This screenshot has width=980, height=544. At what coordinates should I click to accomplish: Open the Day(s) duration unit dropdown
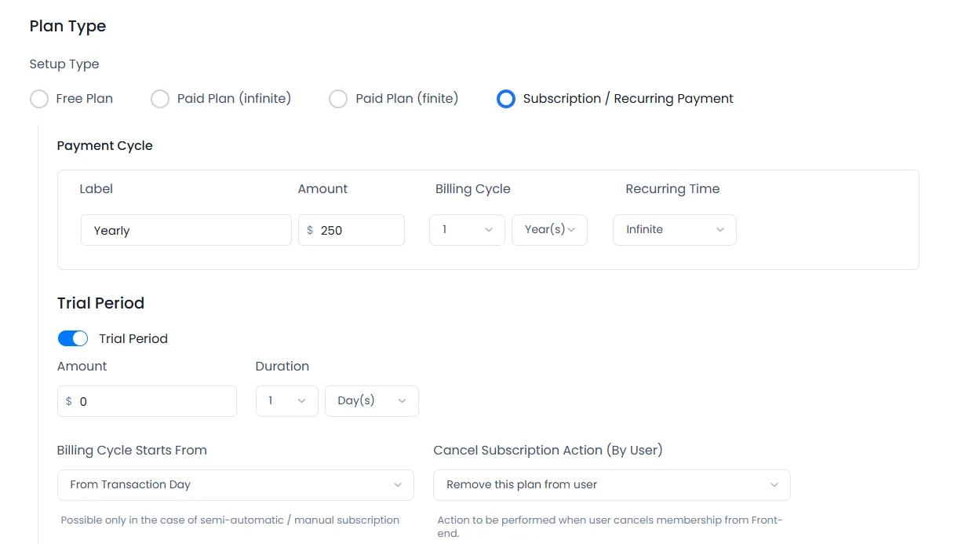pos(371,400)
